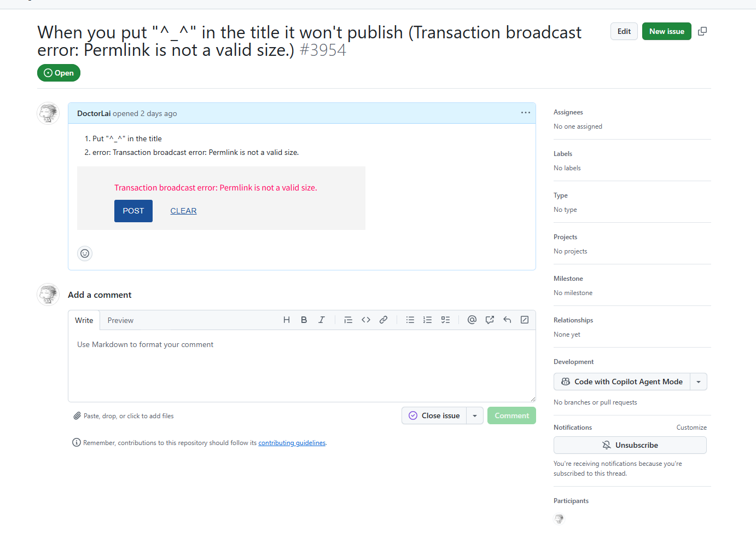Open slash commands icon in toolbar
Screen dimensions: 756x537
pyautogui.click(x=525, y=320)
